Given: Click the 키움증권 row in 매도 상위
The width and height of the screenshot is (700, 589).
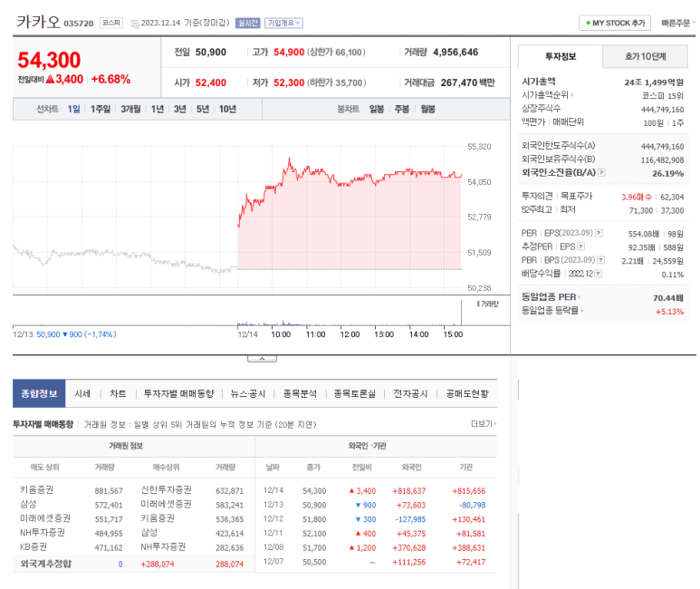Looking at the screenshot, I should pos(36,490).
